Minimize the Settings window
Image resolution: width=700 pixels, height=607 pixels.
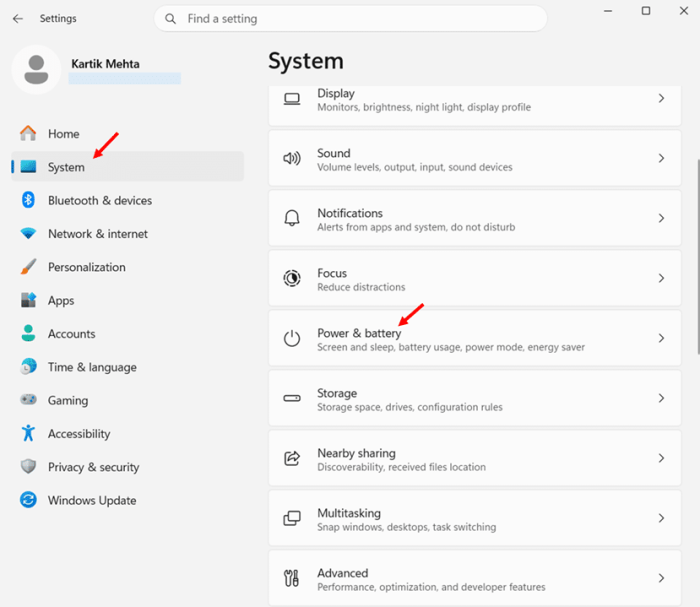click(608, 11)
